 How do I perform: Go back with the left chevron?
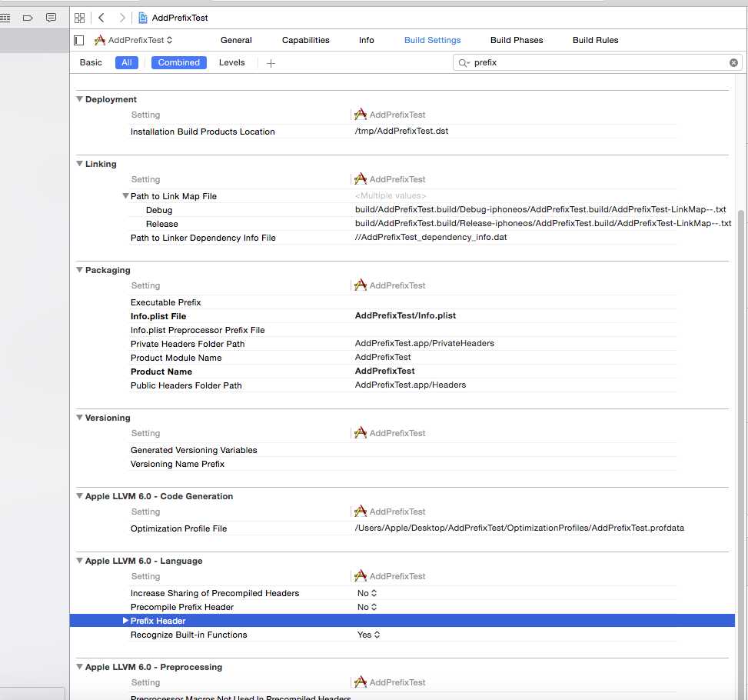tap(101, 18)
